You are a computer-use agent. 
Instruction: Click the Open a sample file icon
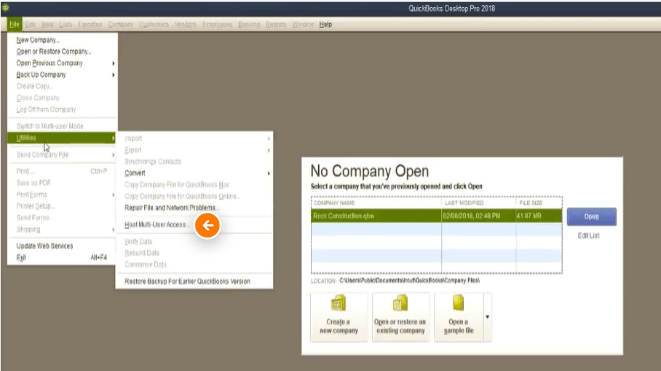pos(458,303)
